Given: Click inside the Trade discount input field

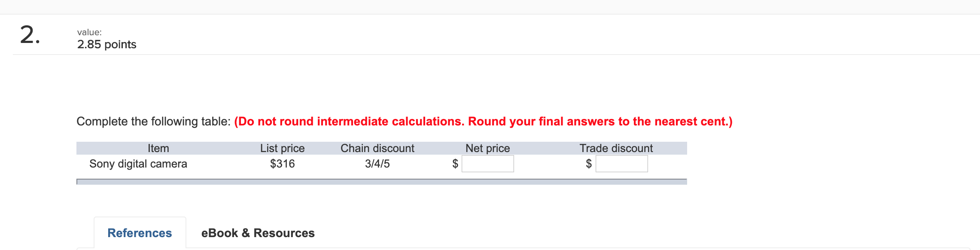Looking at the screenshot, I should click(x=621, y=164).
